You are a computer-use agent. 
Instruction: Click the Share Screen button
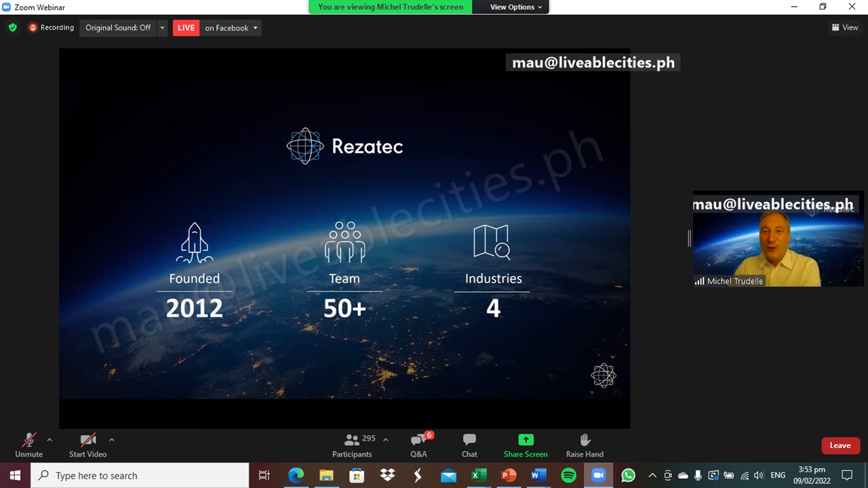pyautogui.click(x=526, y=445)
